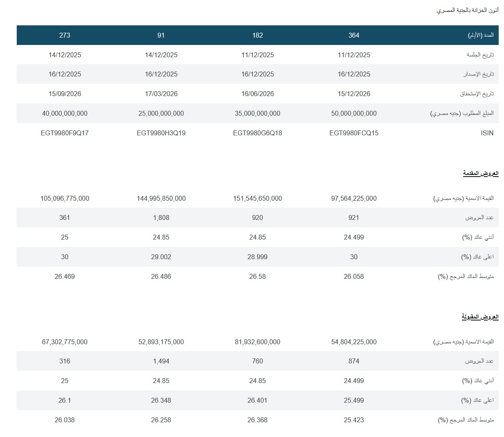This screenshot has width=504, height=437.
Task: Select ISIN code EGT9980FCQ15
Action: (354, 133)
